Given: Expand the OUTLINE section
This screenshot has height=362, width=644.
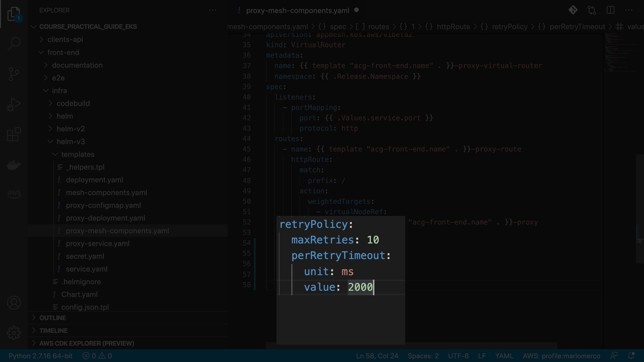Looking at the screenshot, I should pos(52,318).
